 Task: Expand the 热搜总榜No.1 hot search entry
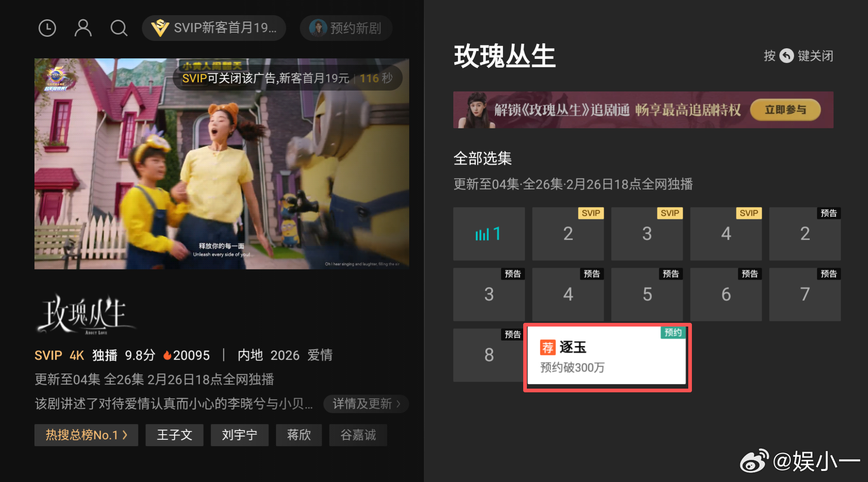[x=86, y=435]
